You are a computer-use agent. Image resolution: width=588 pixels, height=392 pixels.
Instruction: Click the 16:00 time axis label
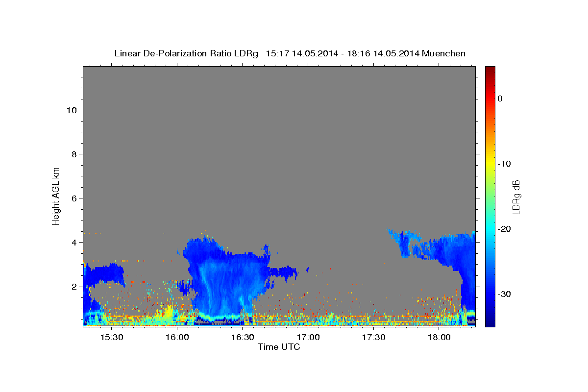coord(177,338)
